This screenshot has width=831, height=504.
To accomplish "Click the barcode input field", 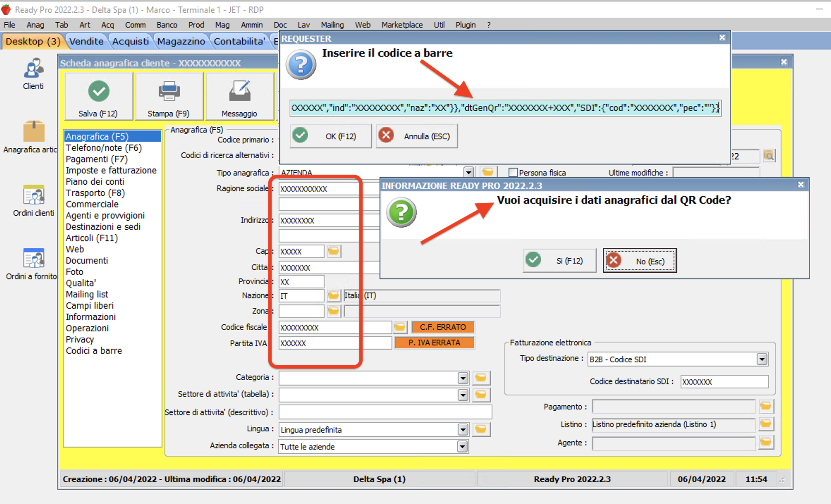I will click(x=505, y=108).
